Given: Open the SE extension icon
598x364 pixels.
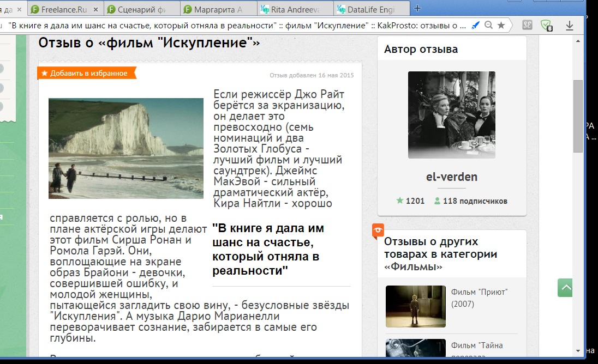Looking at the screenshot, I should pos(527,26).
